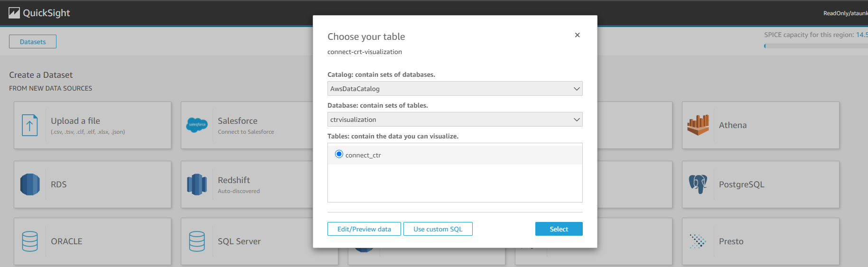Click the Redshift data source icon

click(x=197, y=184)
